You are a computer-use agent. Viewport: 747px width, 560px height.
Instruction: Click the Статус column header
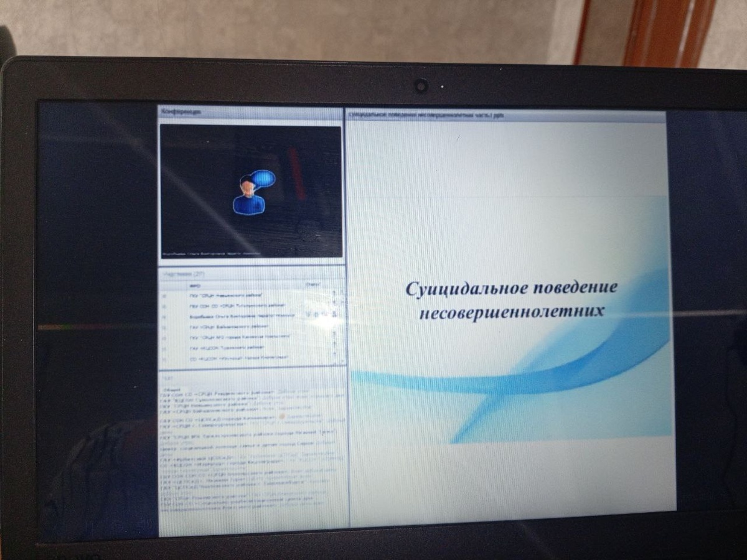tap(313, 284)
